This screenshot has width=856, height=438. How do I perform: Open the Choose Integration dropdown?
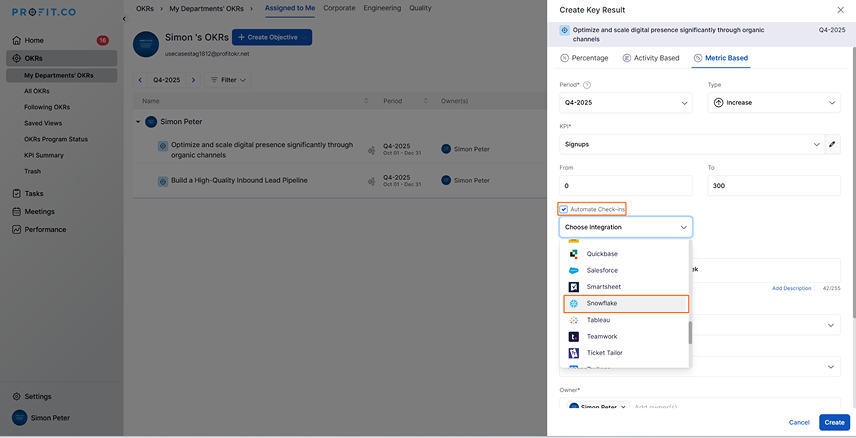point(626,227)
